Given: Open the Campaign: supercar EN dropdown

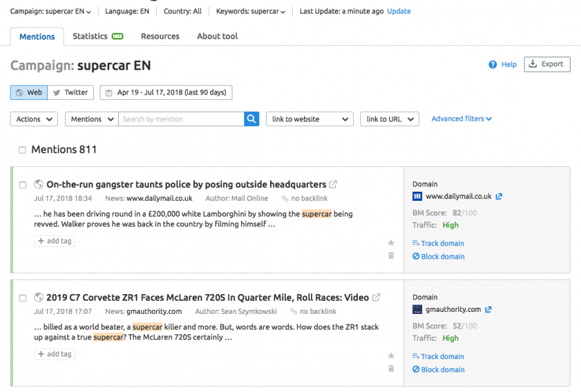Looking at the screenshot, I should click(x=51, y=11).
